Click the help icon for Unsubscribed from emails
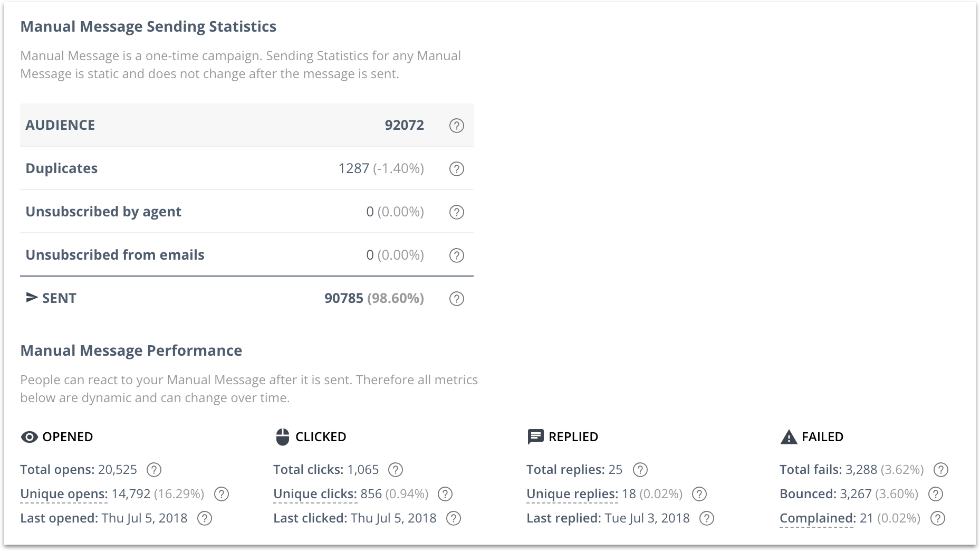The image size is (980, 551). (457, 255)
